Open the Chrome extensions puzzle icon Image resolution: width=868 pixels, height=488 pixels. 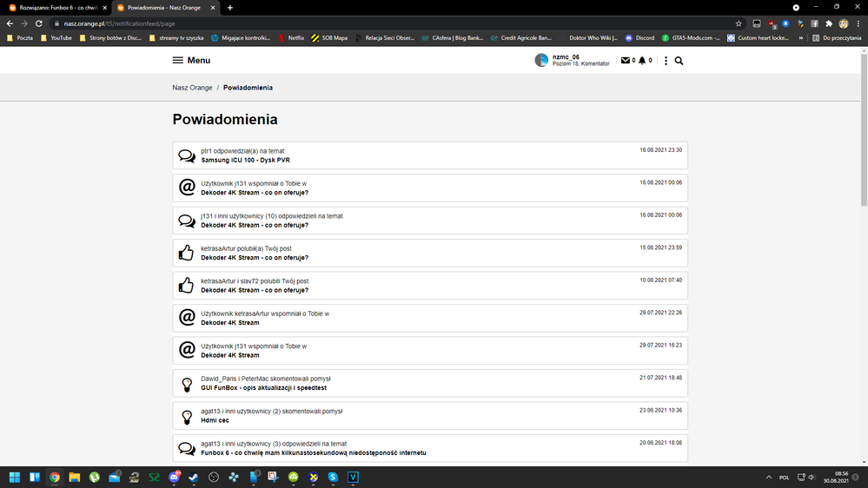[829, 23]
